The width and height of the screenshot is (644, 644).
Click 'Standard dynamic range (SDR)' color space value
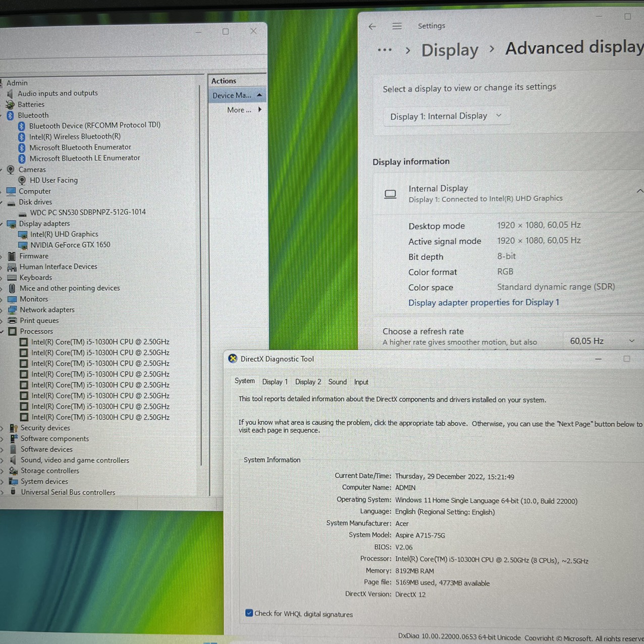(x=556, y=287)
